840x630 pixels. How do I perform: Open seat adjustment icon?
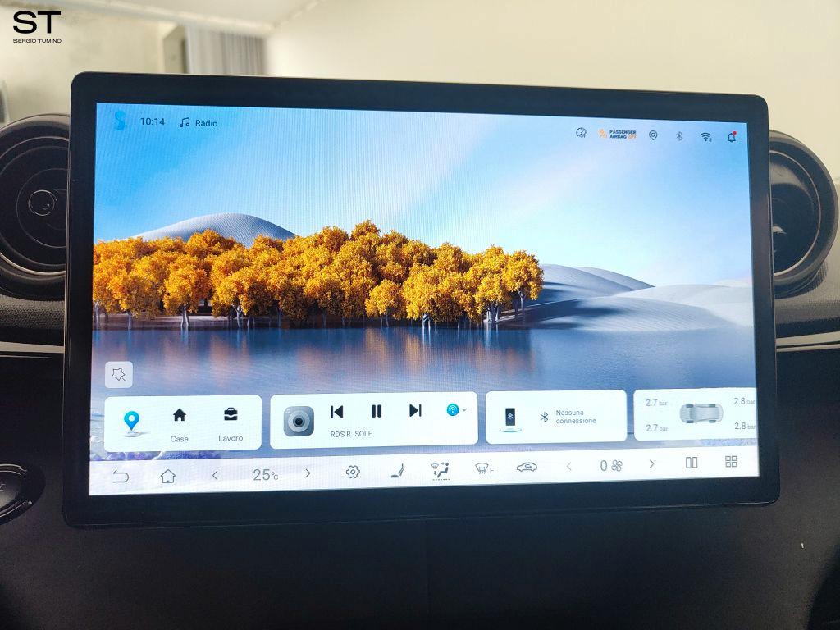tap(397, 471)
